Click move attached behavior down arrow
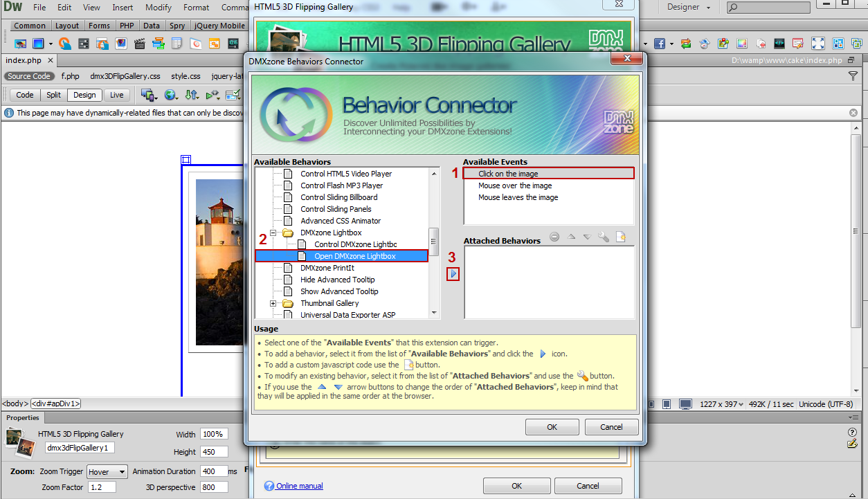 (587, 237)
